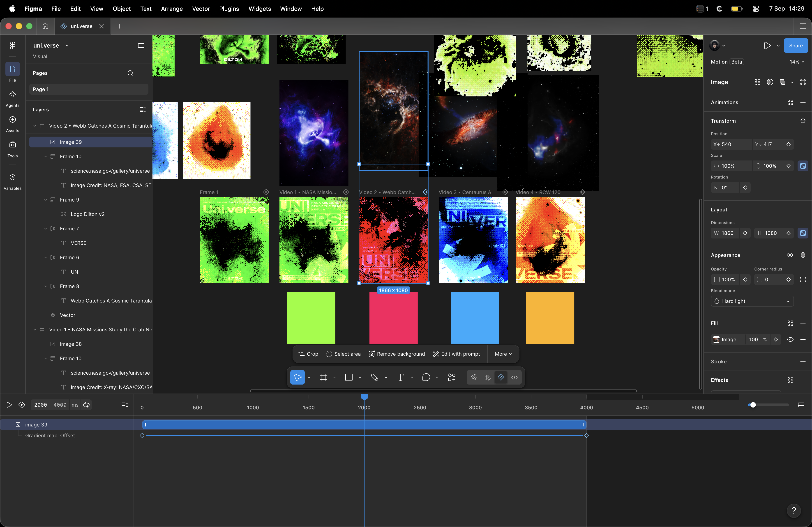Add a new page with the plus icon
Screen dimensions: 812x527
(x=143, y=73)
